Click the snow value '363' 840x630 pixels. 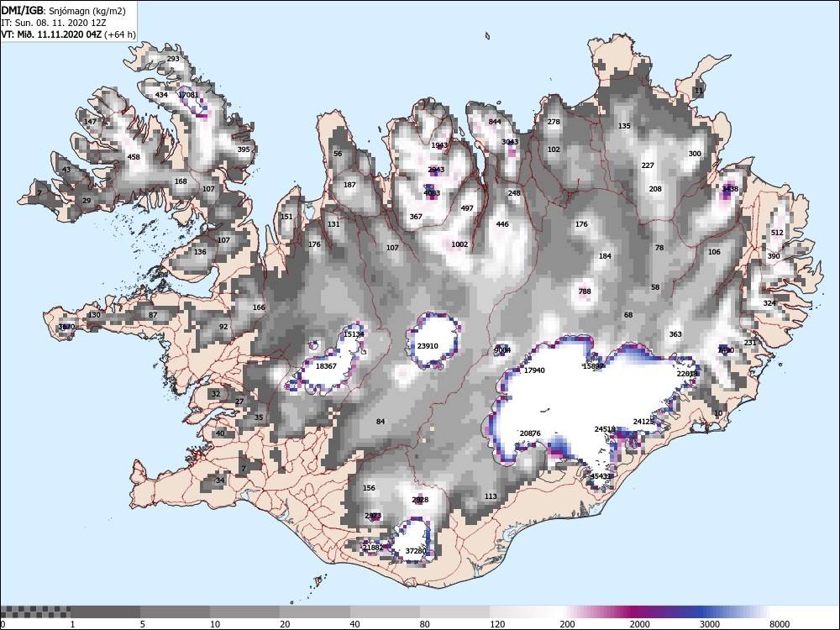click(x=675, y=334)
